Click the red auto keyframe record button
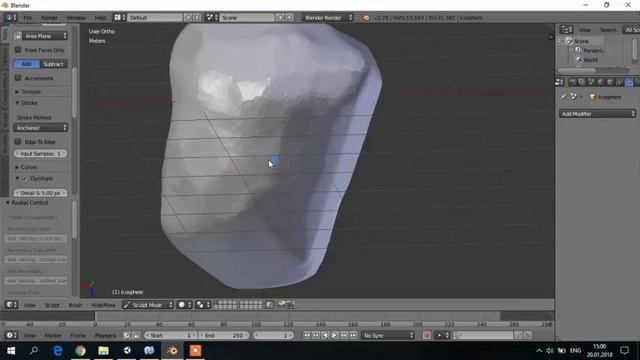 (427, 335)
